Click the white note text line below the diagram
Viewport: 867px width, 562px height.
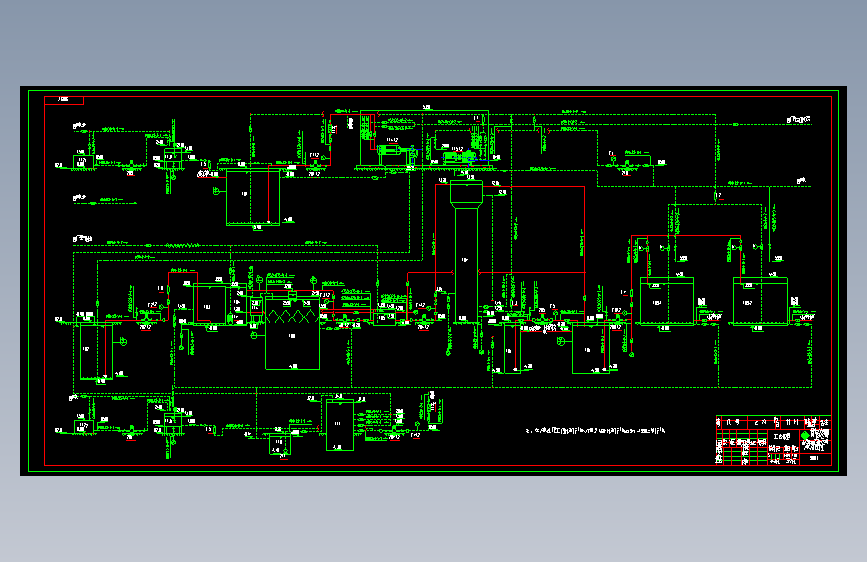click(x=595, y=430)
